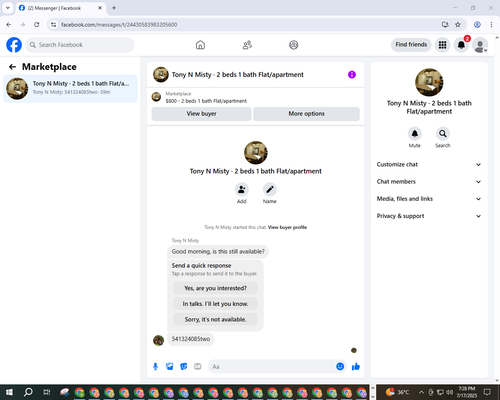
Task: Attach a photo with the image icon
Action: click(x=170, y=367)
